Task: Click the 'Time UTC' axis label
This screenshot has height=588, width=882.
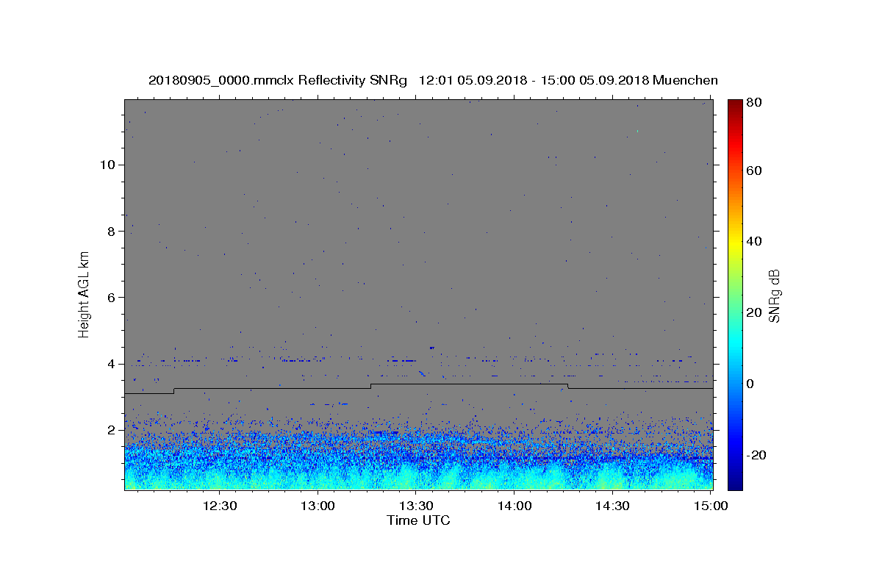Action: [x=418, y=521]
